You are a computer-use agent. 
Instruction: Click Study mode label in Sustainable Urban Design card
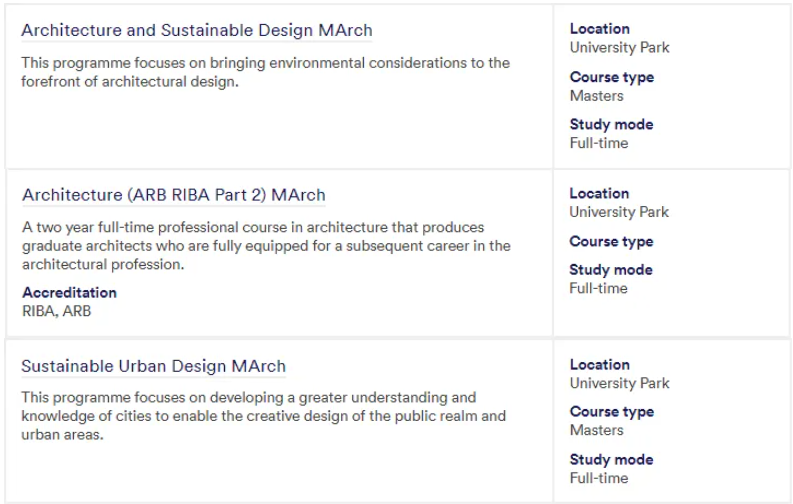click(x=611, y=460)
